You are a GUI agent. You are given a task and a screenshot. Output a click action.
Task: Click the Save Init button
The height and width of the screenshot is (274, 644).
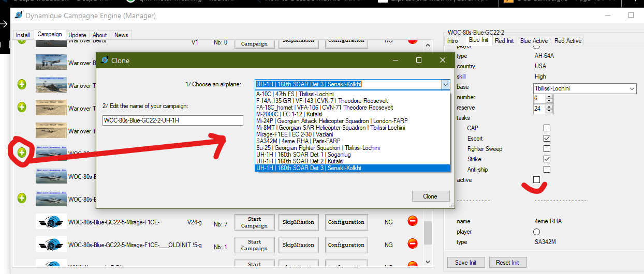pos(466,262)
